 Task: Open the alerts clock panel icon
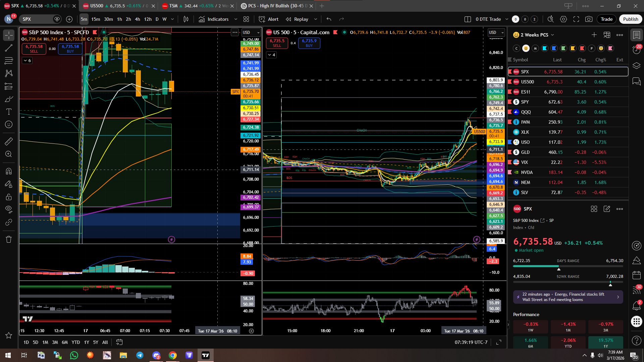click(x=636, y=50)
